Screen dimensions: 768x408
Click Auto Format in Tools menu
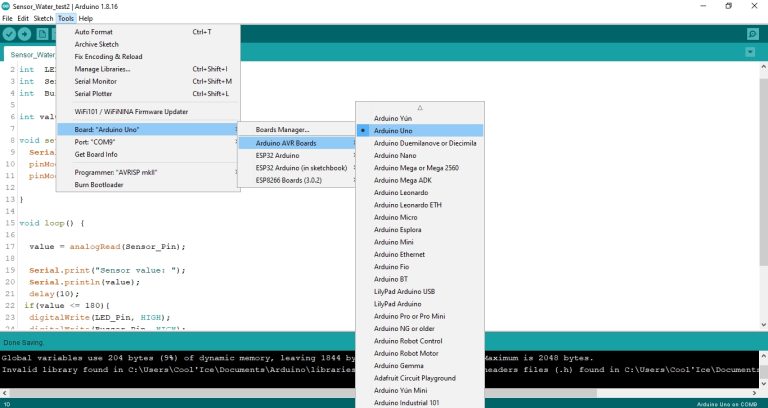[x=94, y=32]
